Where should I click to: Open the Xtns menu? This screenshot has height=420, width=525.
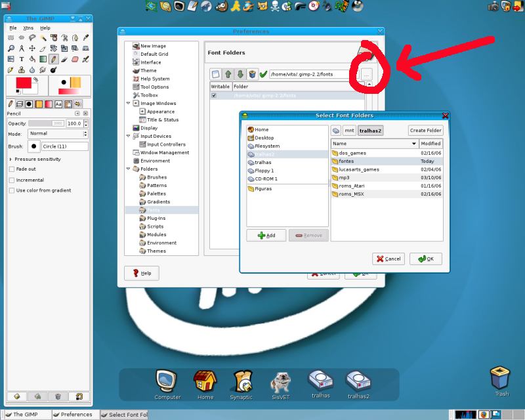(28, 28)
